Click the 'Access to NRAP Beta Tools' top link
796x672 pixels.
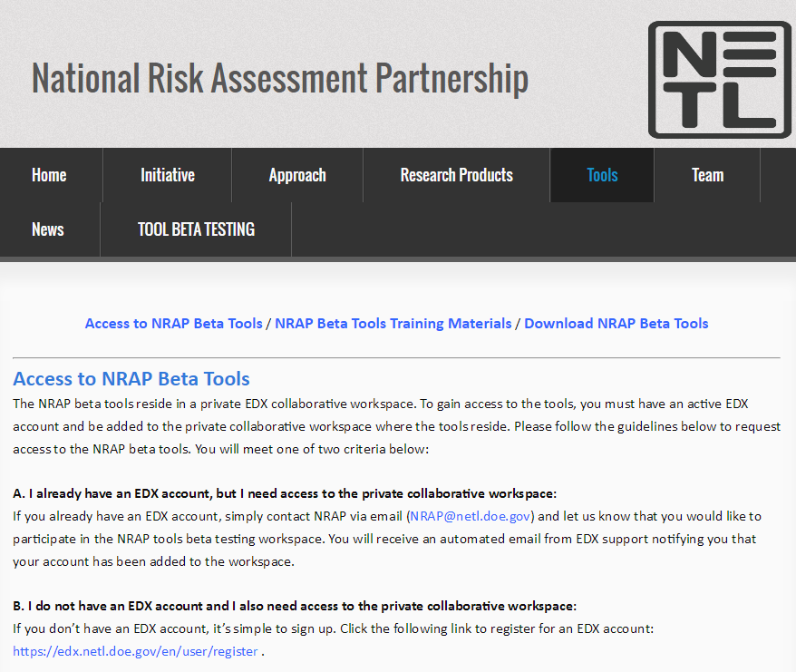coord(173,323)
